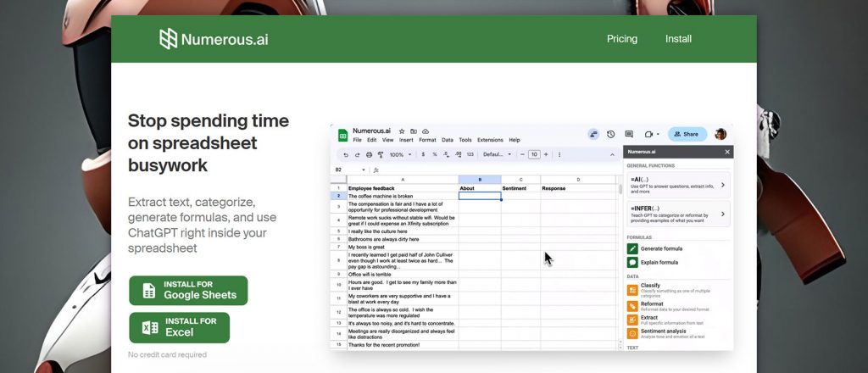Viewport: 868px width, 373px height.
Task: Click the Undo toolbar icon
Action: [346, 155]
